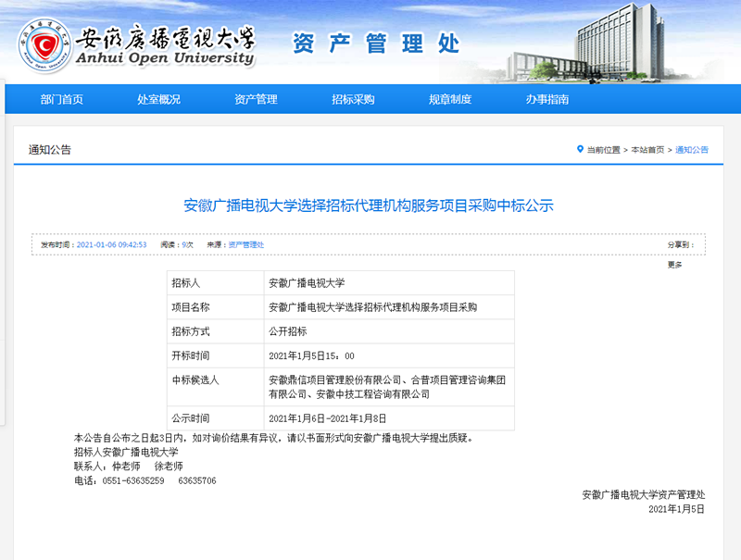Click the 开标时间 table label cell
741x560 pixels.
[x=216, y=355]
